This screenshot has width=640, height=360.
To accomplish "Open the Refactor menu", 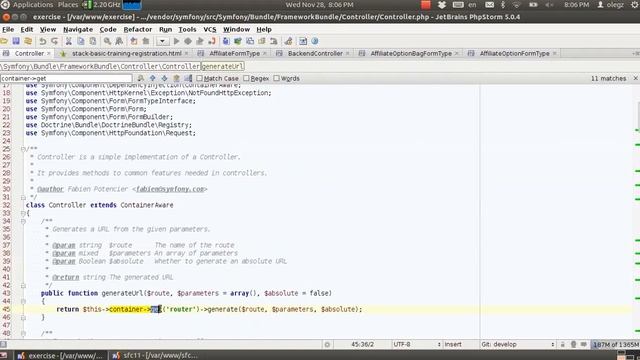I will click(x=138, y=29).
